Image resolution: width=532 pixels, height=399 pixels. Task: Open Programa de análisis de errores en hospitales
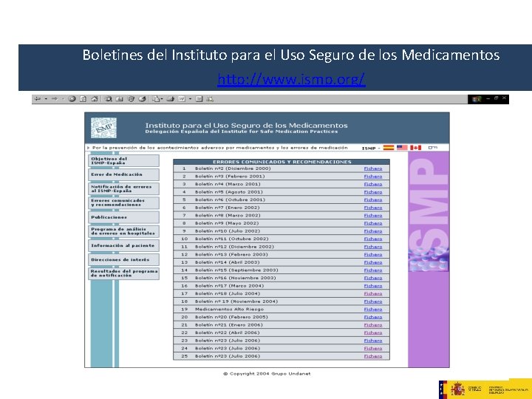123,231
